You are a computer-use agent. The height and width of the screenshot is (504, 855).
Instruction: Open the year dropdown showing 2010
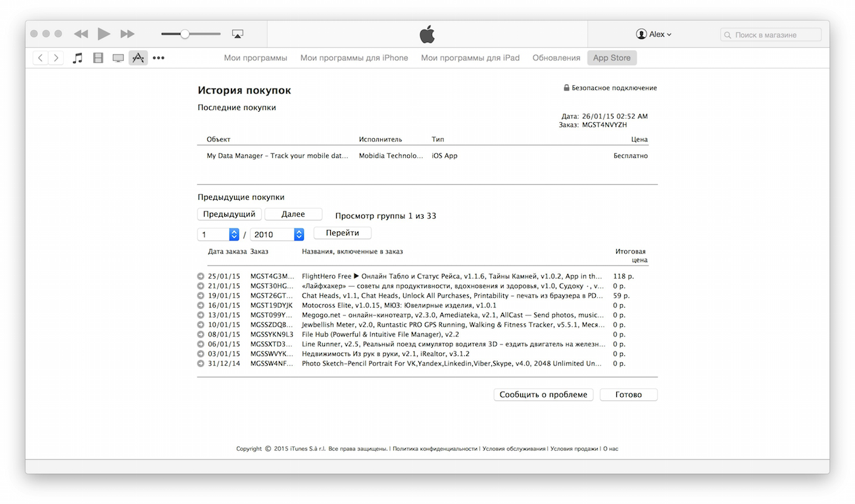277,235
